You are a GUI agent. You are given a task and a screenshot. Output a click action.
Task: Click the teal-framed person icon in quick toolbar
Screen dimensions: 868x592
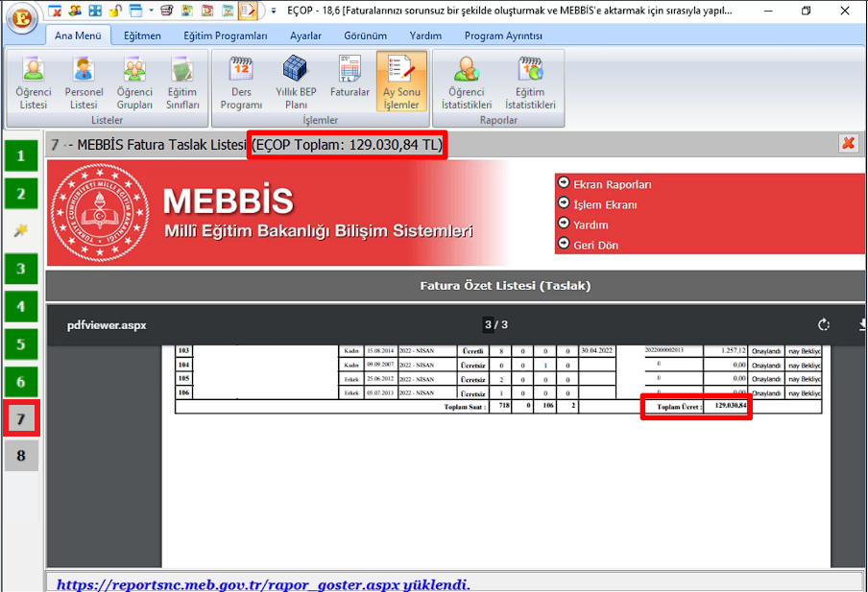(228, 11)
